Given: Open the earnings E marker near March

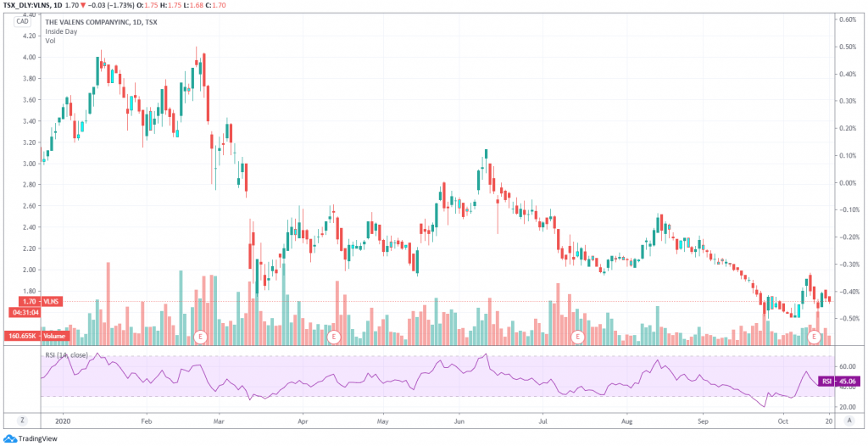Looking at the screenshot, I should 201,337.
